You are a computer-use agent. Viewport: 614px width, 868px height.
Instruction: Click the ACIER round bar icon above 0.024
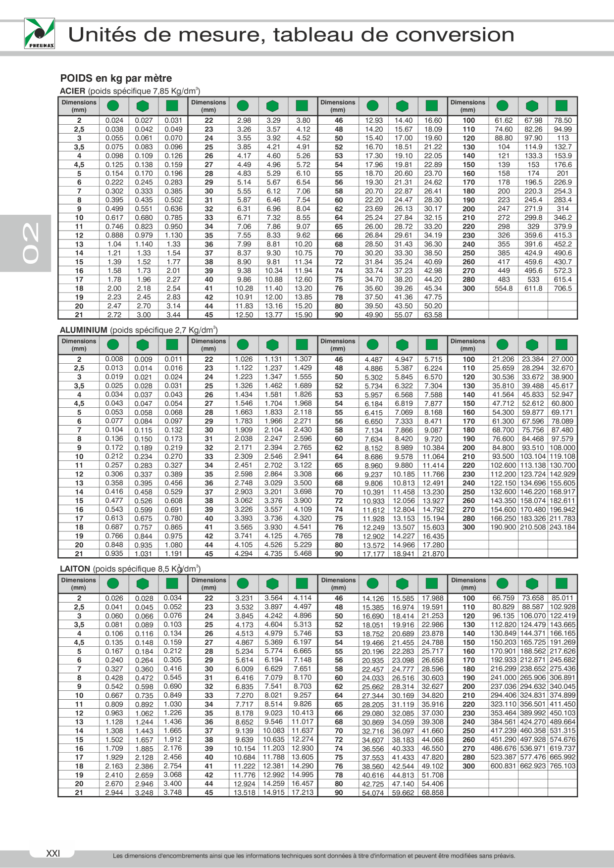[x=113, y=105]
